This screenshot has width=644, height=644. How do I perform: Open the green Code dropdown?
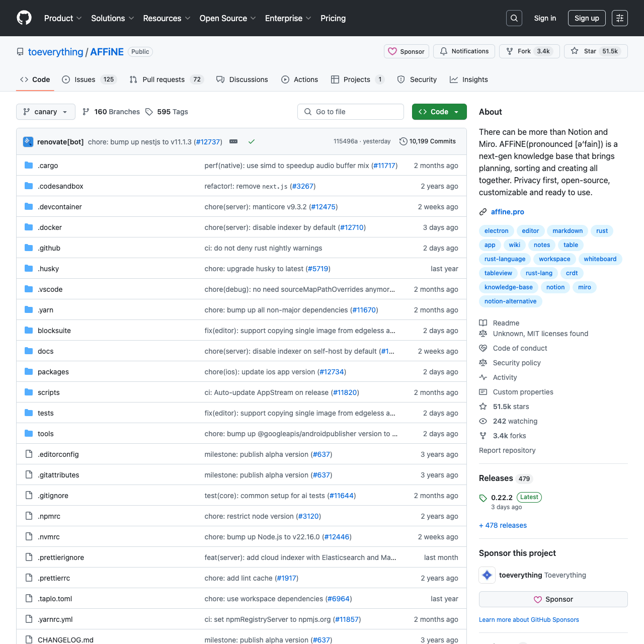(439, 112)
